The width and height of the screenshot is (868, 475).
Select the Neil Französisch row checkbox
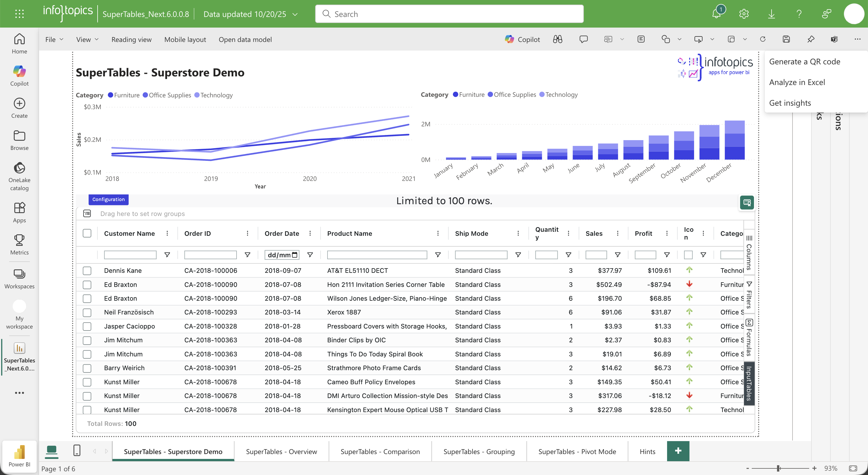coord(87,312)
